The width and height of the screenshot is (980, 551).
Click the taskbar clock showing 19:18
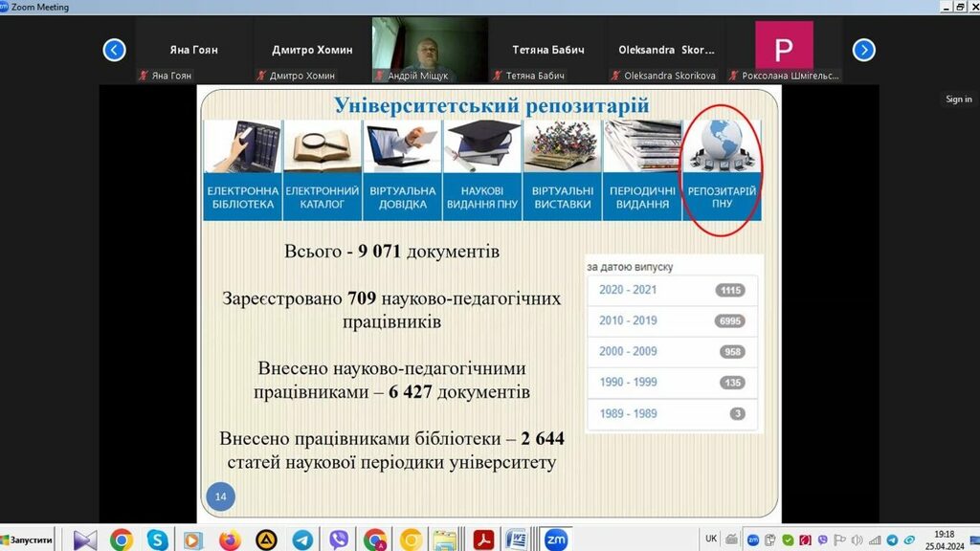pyautogui.click(x=944, y=540)
